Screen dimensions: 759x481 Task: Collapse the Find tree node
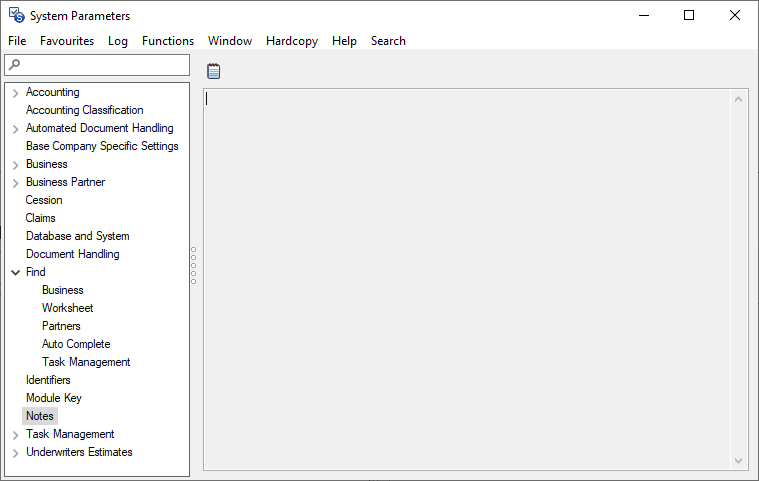point(15,272)
